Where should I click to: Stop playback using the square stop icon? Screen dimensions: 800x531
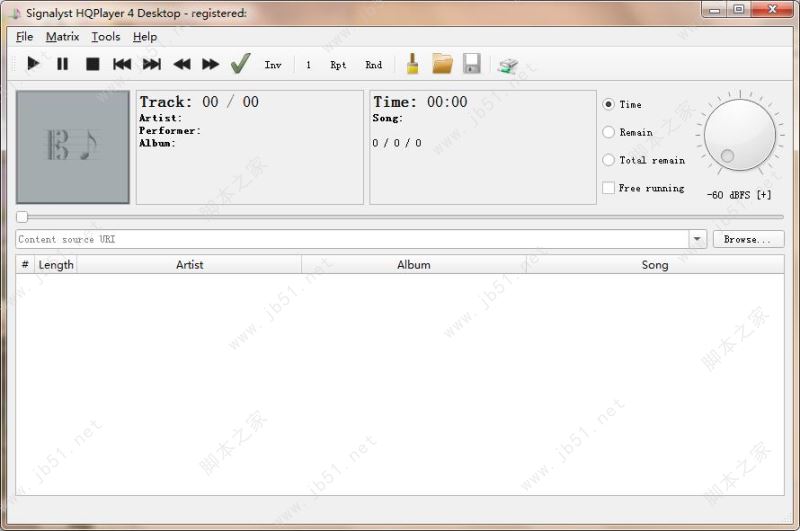point(92,64)
